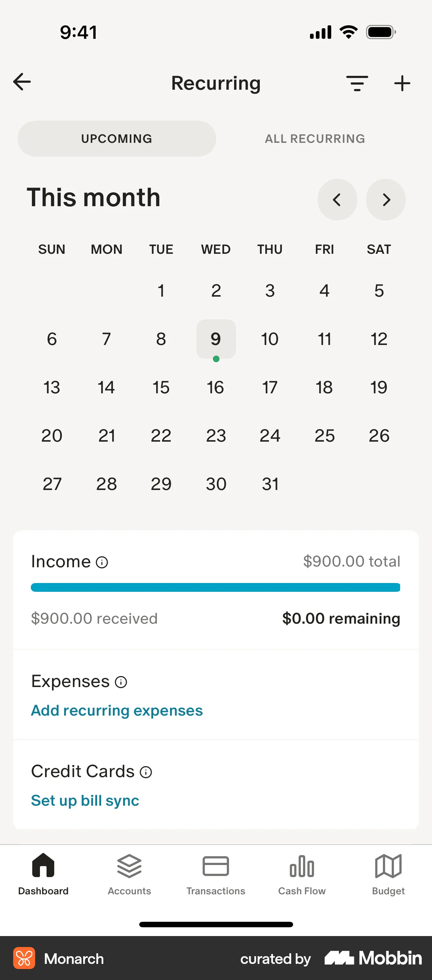Tap Set up bill sync link
The height and width of the screenshot is (980, 432).
[85, 801]
